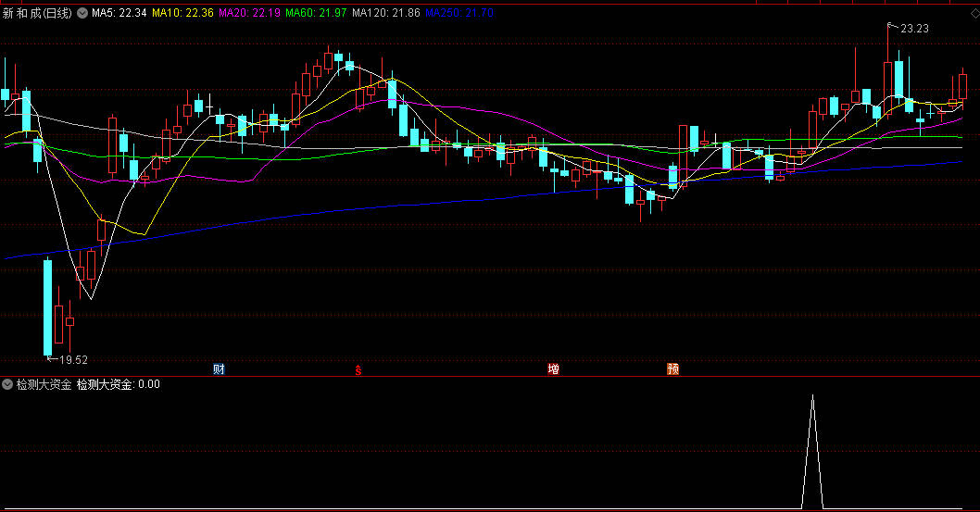Open the 预 forecast marker
Image resolution: width=980 pixels, height=512 pixels.
[x=673, y=369]
